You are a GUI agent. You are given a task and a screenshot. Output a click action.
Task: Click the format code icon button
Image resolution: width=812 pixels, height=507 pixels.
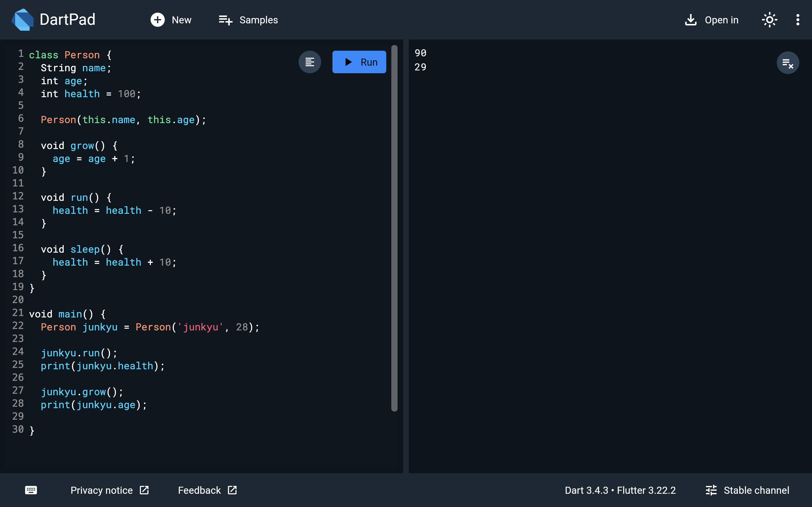pyautogui.click(x=310, y=62)
